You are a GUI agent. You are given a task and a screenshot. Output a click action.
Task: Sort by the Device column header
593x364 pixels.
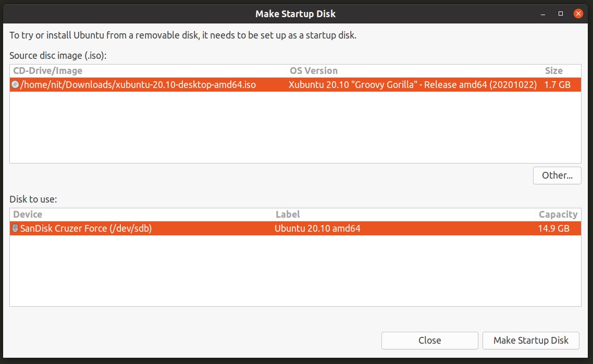click(28, 215)
